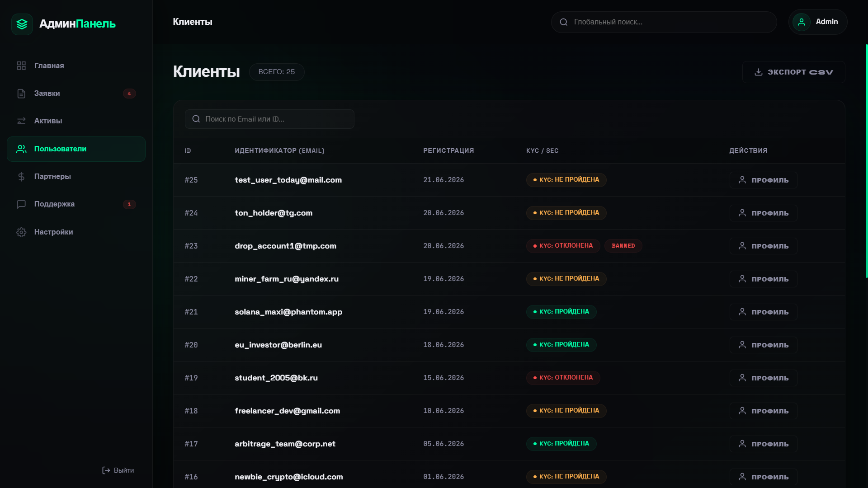Image resolution: width=868 pixels, height=488 pixels.
Task: Click the Заявки document icon
Action: (21, 94)
